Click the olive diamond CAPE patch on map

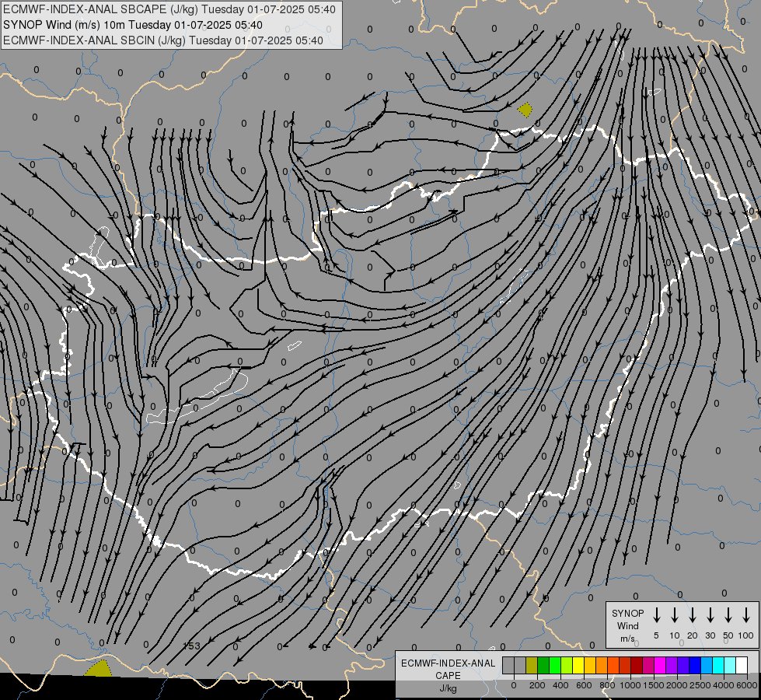[525, 110]
